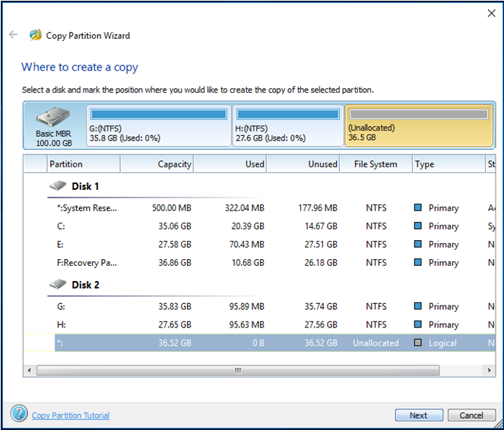Click the Where to create a copy heading
Image resolution: width=504 pixels, height=430 pixels.
click(80, 67)
